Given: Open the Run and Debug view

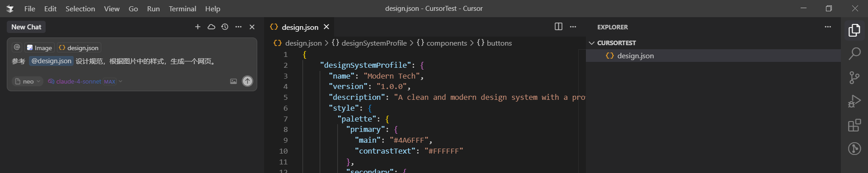Looking at the screenshot, I should [x=854, y=101].
